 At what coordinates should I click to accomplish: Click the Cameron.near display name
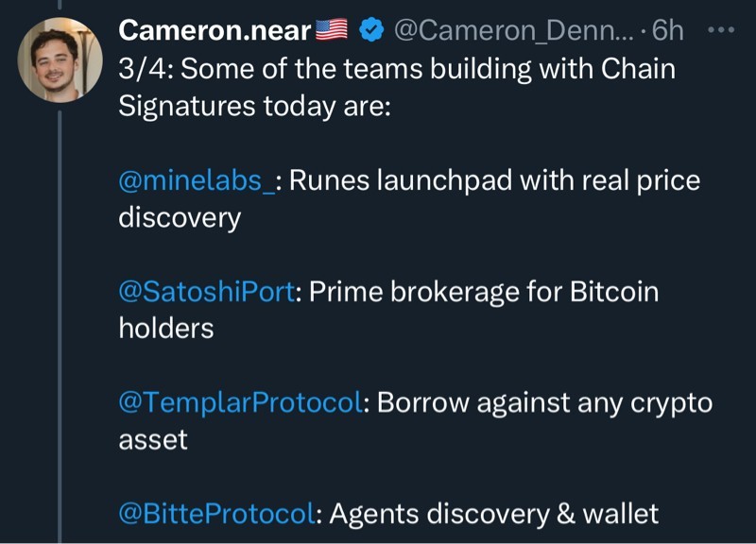(215, 30)
